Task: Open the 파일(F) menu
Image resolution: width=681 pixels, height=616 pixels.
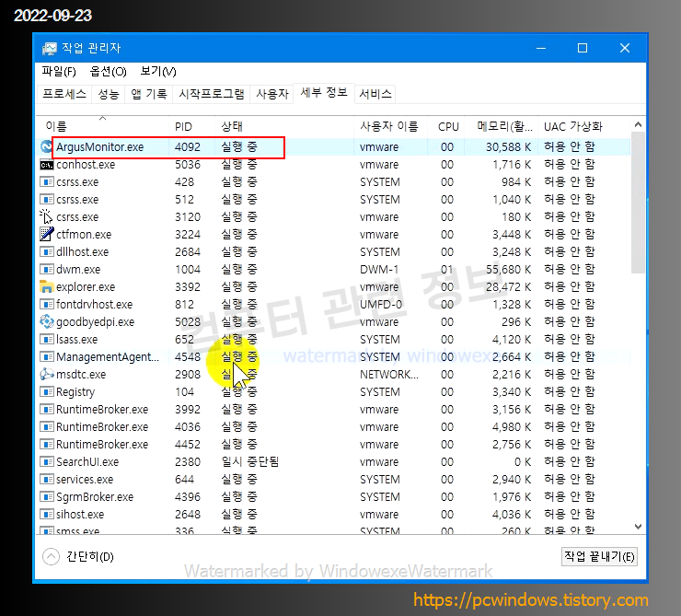Action: [x=59, y=71]
